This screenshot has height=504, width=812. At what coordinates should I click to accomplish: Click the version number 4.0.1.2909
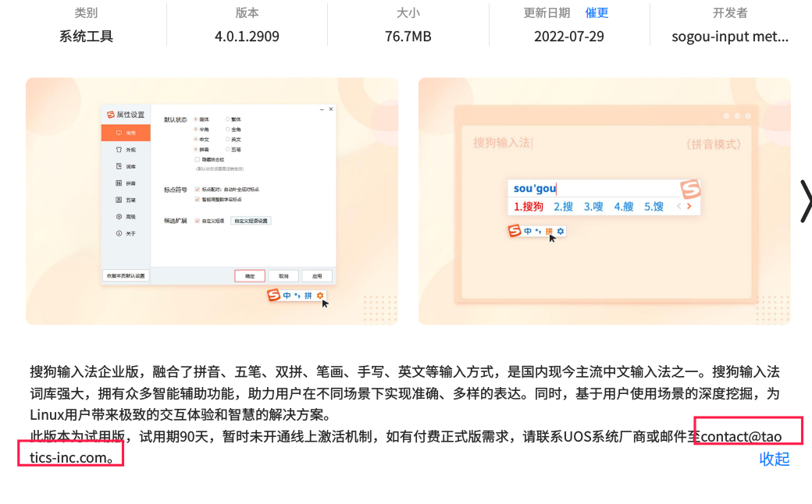pos(247,36)
